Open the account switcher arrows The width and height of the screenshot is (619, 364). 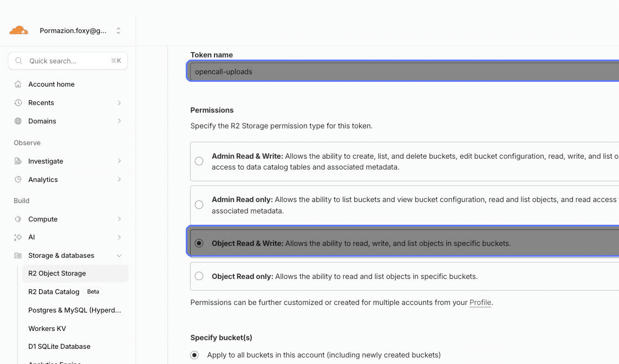tap(119, 31)
